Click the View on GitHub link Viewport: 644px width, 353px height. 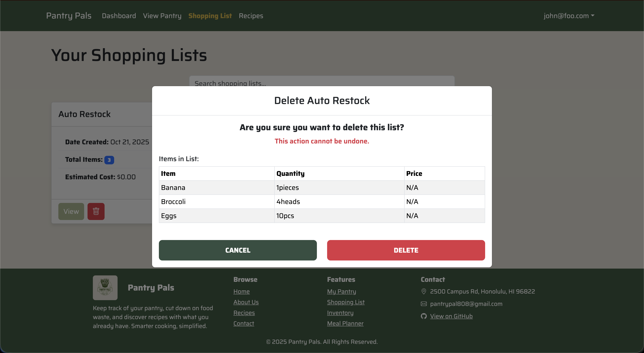pos(451,316)
